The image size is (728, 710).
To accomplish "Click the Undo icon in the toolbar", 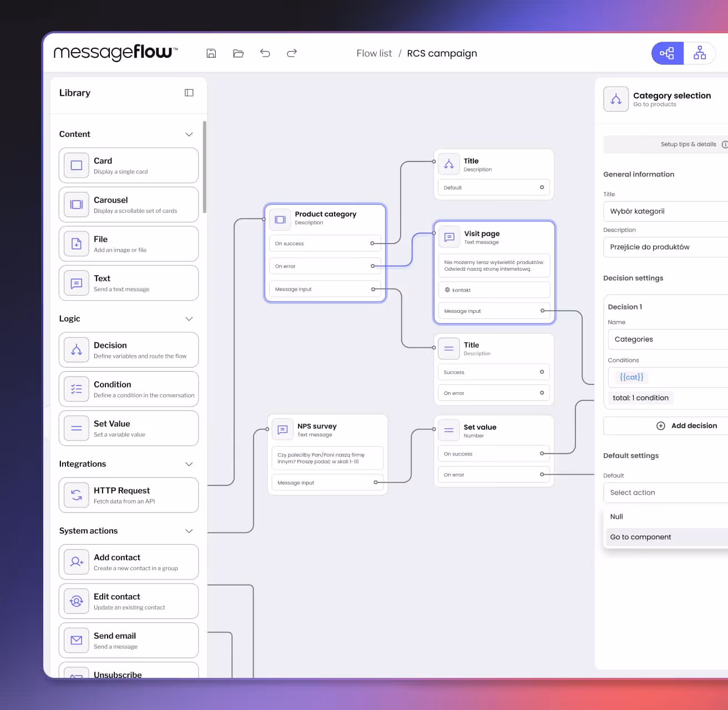I will pos(265,53).
